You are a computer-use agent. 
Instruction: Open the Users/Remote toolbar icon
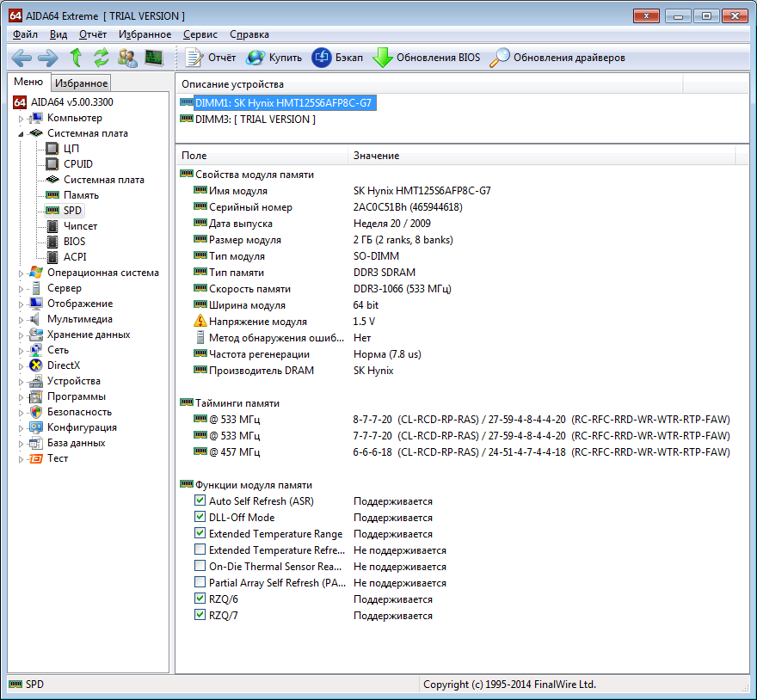pos(127,58)
